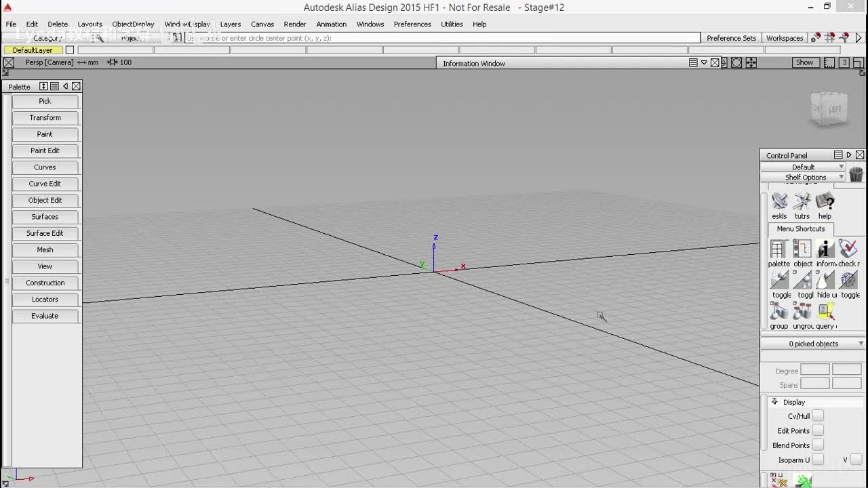
Task: Open the eskls shelf icon
Action: (x=780, y=201)
